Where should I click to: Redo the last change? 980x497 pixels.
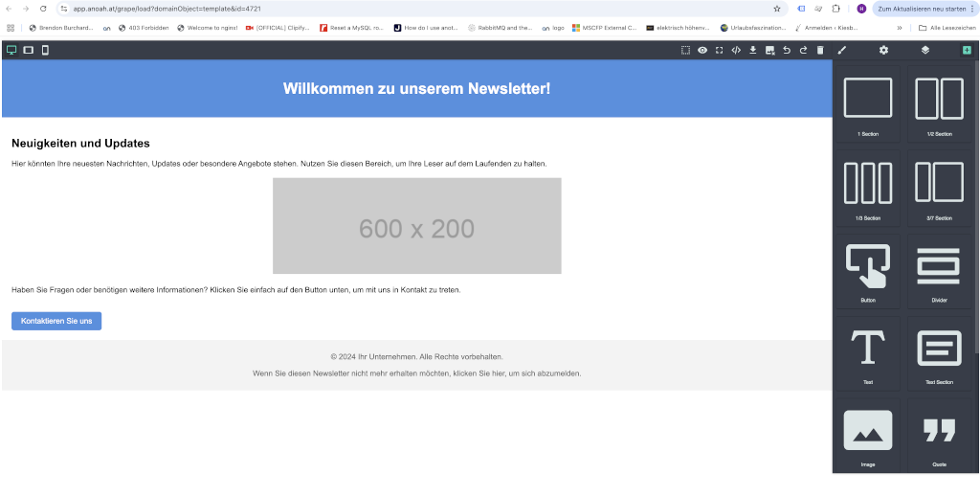click(x=803, y=50)
